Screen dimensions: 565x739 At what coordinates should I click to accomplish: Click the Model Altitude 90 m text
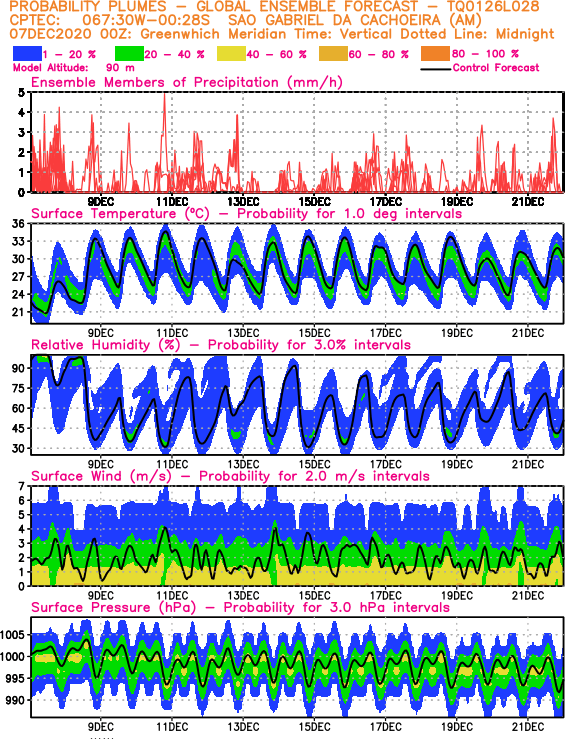[x=74, y=68]
